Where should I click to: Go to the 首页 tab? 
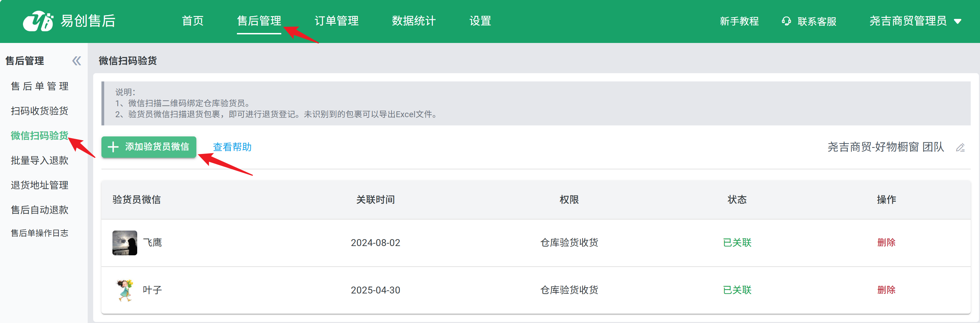193,21
